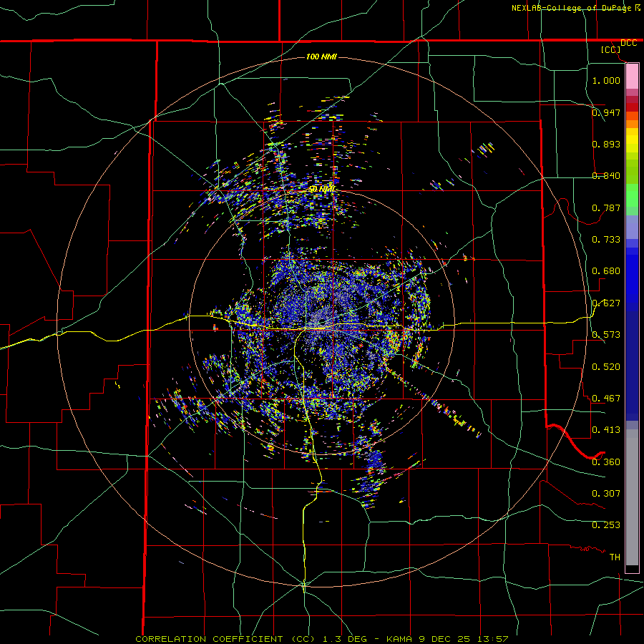Select the 0.840 legend value
Viewport: 644px width, 644px height.
coord(606,175)
